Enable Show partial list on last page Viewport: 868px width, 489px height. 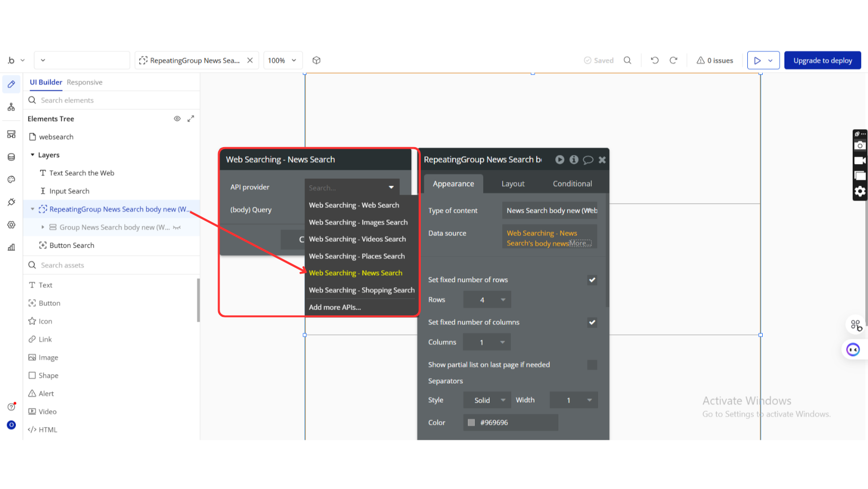pyautogui.click(x=592, y=365)
